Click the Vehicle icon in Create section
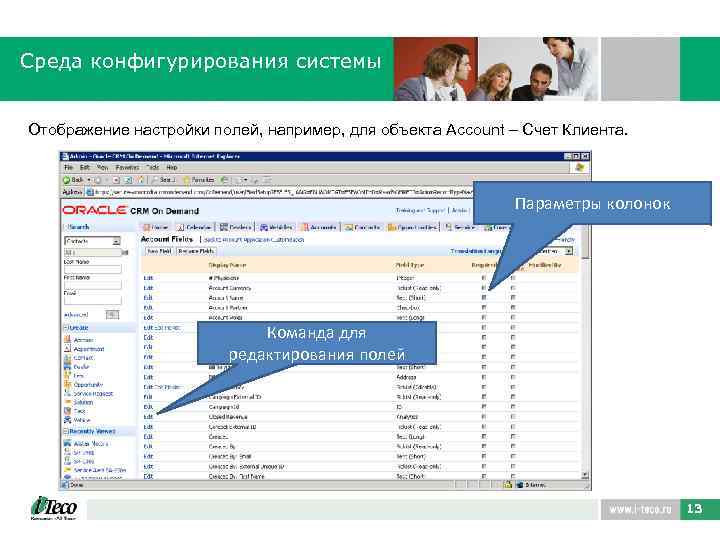This screenshot has width=720, height=540. pyautogui.click(x=68, y=420)
